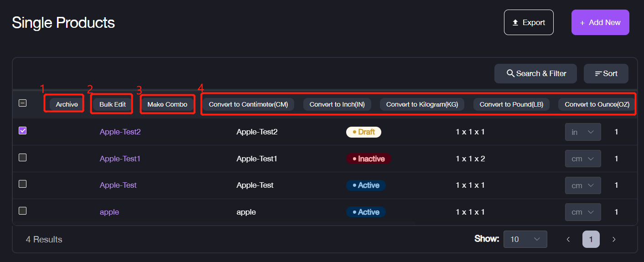Uncheck the Apple-Test2 row checkbox
This screenshot has height=262, width=644.
tap(22, 131)
